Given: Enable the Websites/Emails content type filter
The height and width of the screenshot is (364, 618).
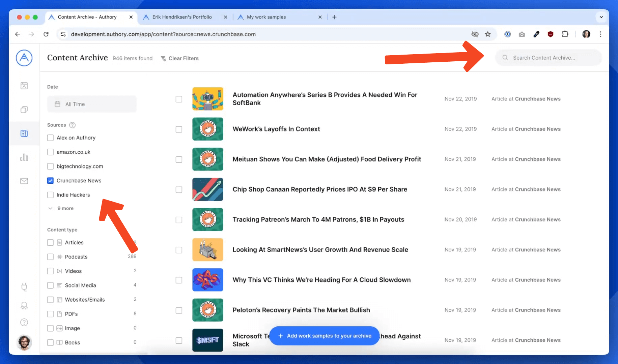Looking at the screenshot, I should coord(50,300).
